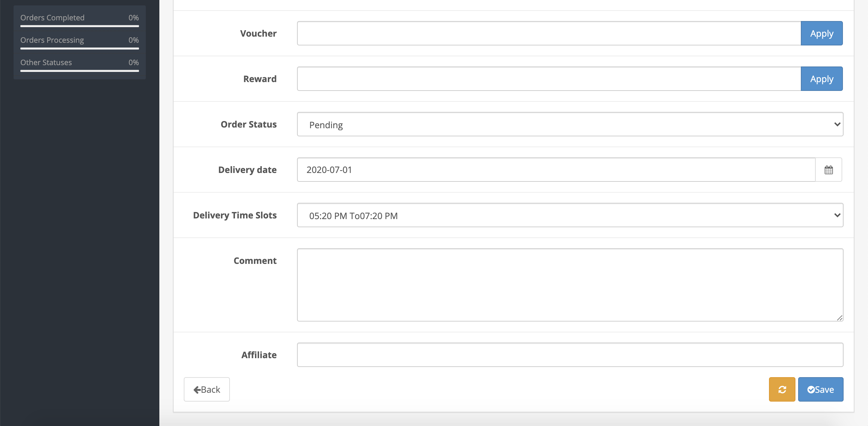Click the Orders Completed label
Viewport: 868px width, 426px height.
pyautogui.click(x=52, y=18)
